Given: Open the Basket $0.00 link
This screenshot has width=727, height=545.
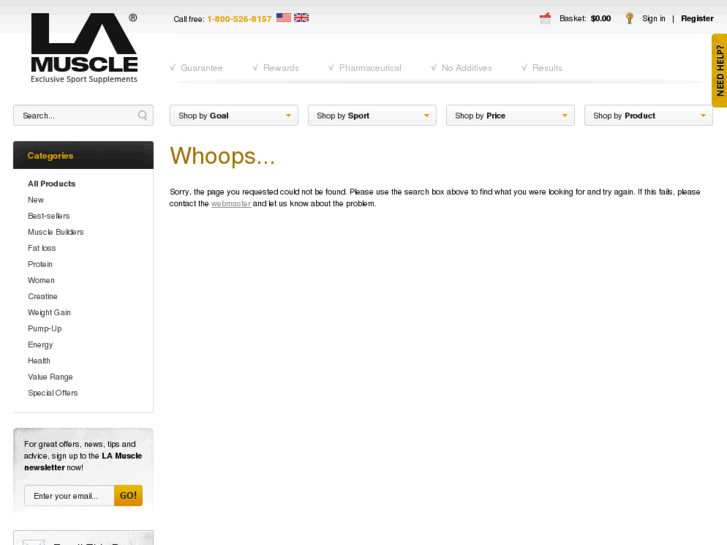Looking at the screenshot, I should click(x=585, y=19).
